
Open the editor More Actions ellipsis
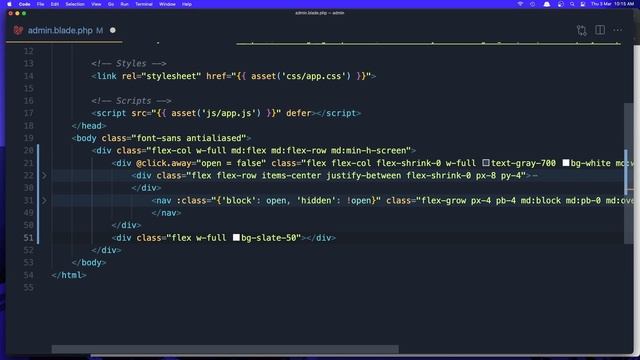(618, 30)
